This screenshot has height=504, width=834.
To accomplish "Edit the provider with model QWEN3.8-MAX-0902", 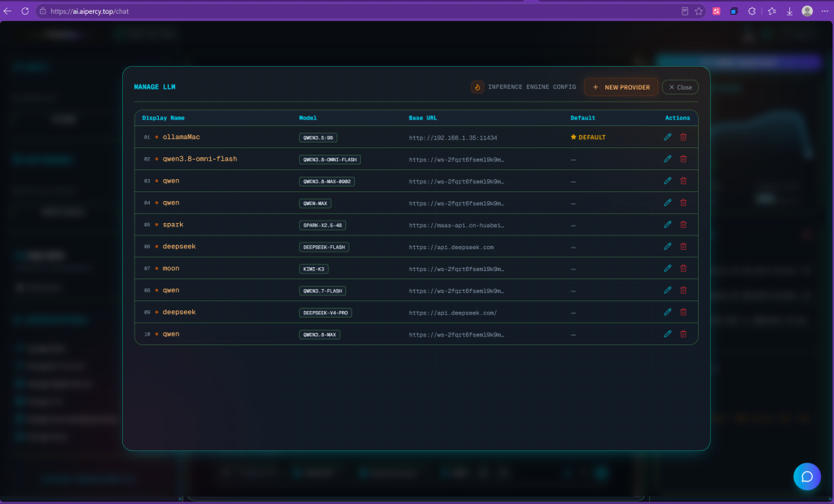I will click(x=668, y=181).
